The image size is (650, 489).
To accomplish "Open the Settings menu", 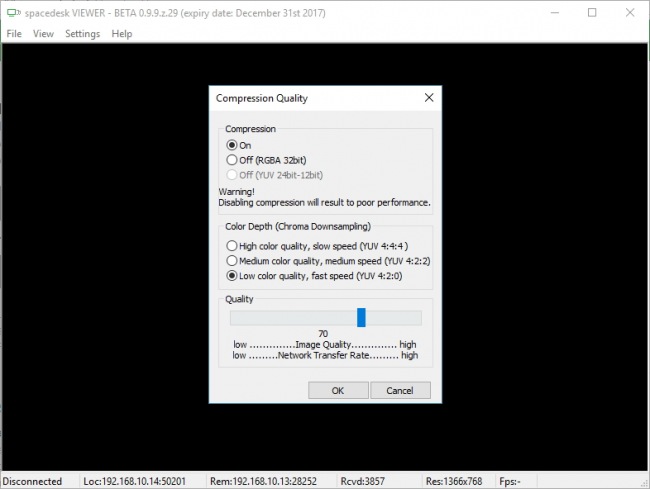I will click(x=82, y=34).
